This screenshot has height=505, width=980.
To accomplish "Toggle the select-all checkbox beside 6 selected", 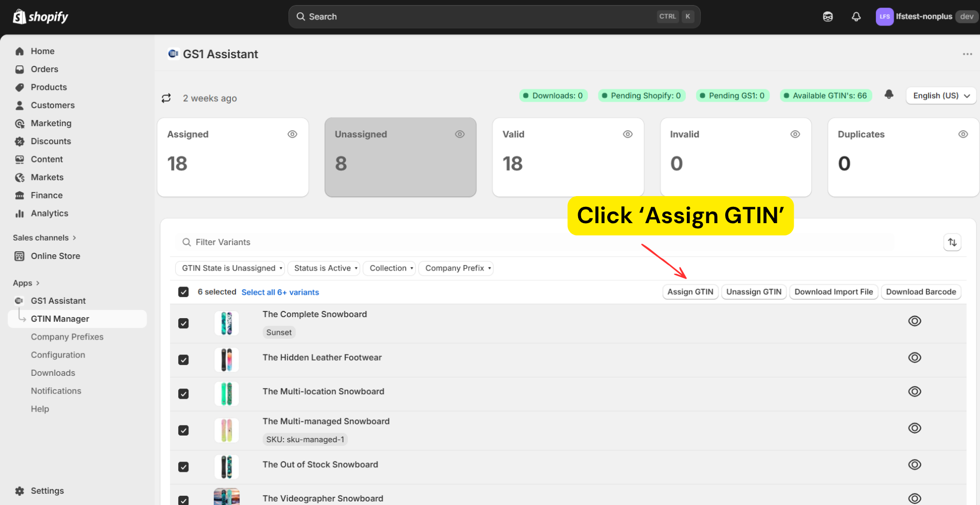I will pos(183,292).
